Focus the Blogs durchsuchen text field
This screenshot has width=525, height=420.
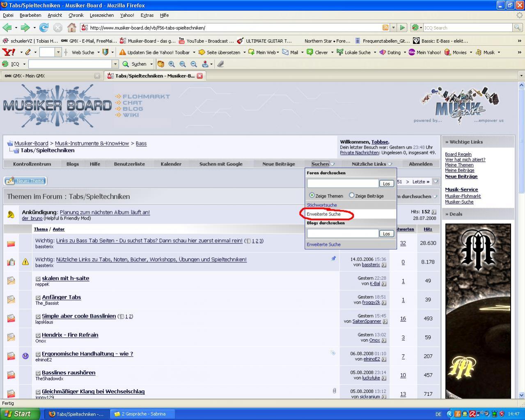[x=343, y=234]
